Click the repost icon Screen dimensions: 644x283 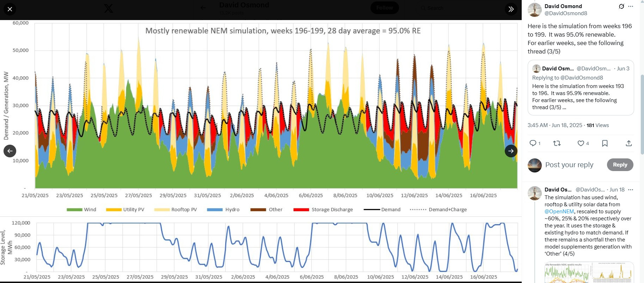pos(557,143)
